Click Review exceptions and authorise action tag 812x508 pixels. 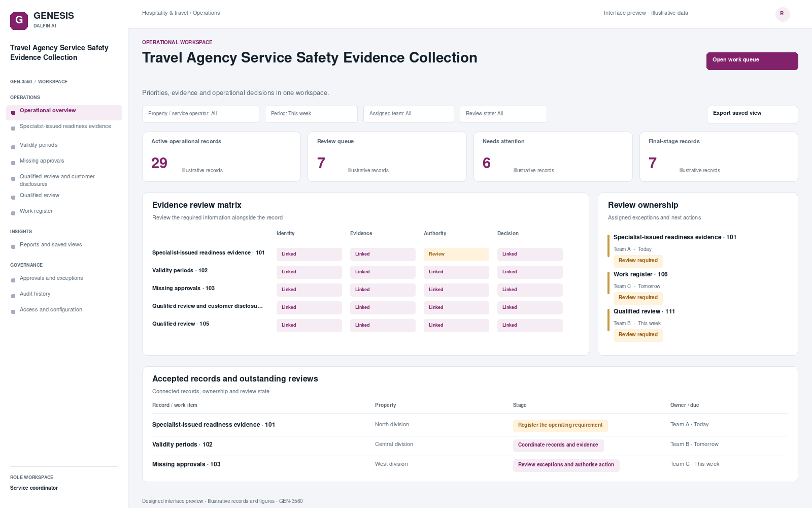click(566, 465)
